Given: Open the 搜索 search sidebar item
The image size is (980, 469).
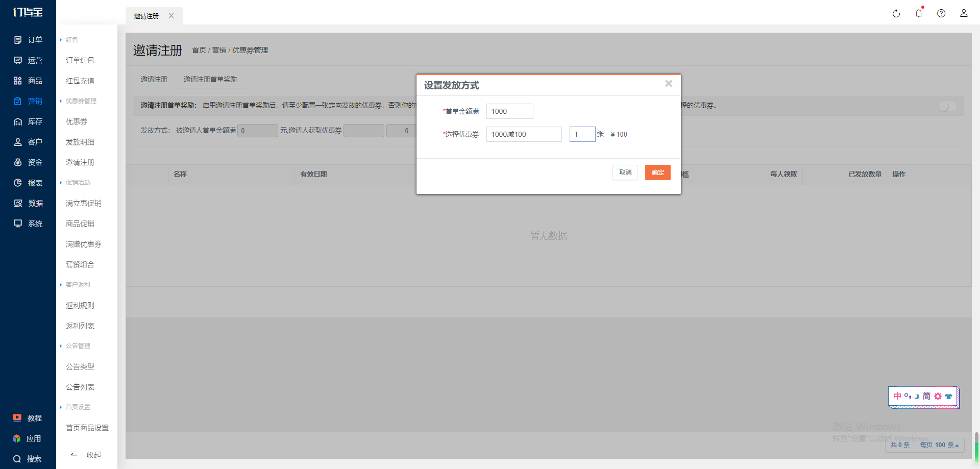Looking at the screenshot, I should 28,459.
